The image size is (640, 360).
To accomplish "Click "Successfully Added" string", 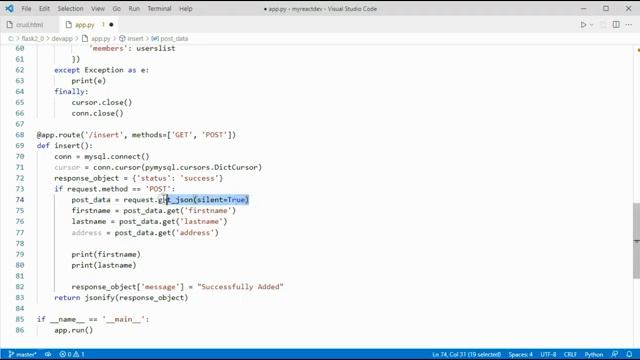I will tap(240, 287).
